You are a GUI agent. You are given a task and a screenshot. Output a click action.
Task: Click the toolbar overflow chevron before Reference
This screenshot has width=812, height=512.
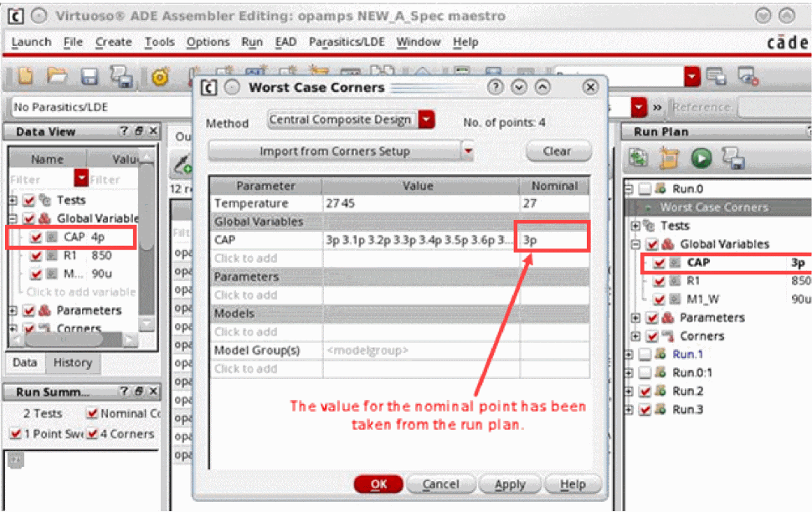657,107
